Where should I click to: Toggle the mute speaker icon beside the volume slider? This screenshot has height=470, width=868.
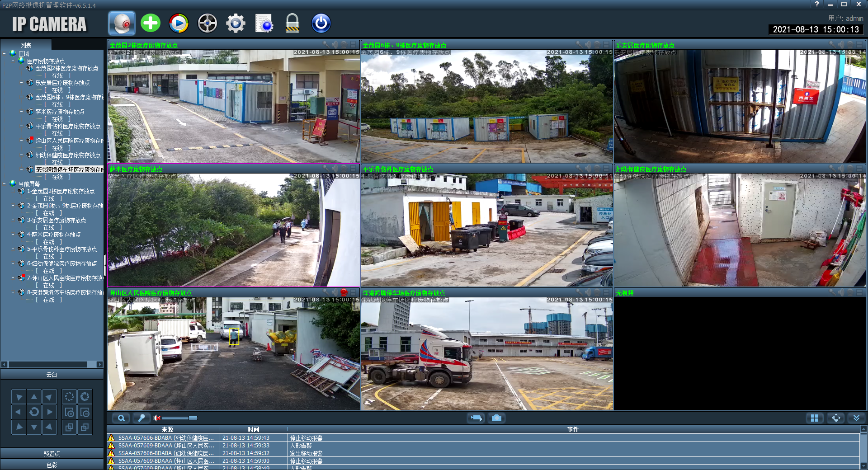pyautogui.click(x=156, y=418)
